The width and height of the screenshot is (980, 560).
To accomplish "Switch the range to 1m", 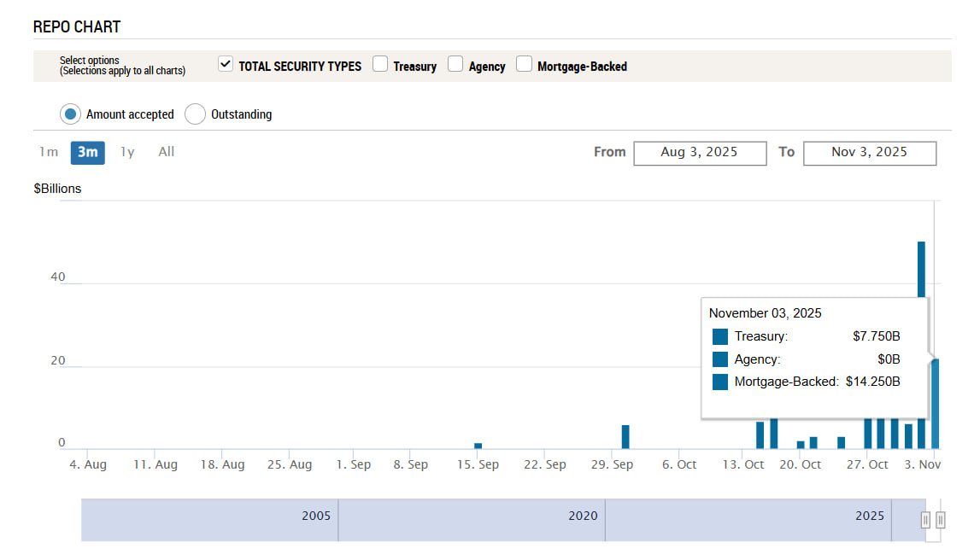I will click(x=49, y=152).
